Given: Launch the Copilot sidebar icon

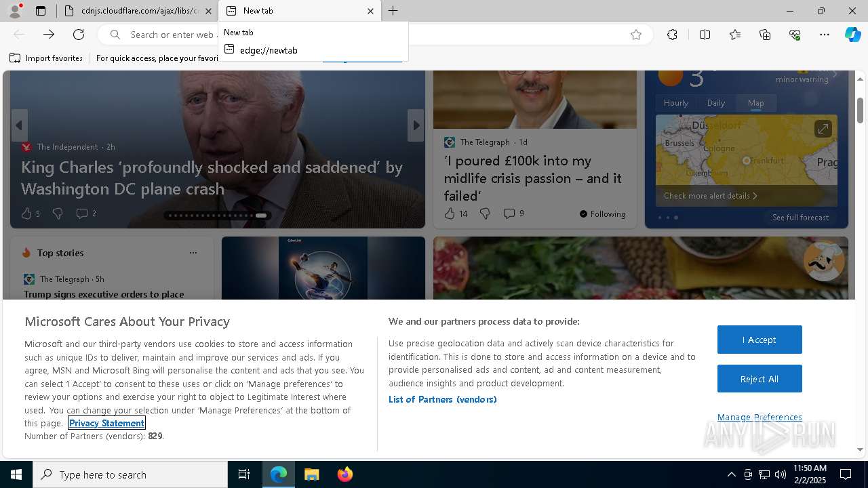Looking at the screenshot, I should click(852, 35).
